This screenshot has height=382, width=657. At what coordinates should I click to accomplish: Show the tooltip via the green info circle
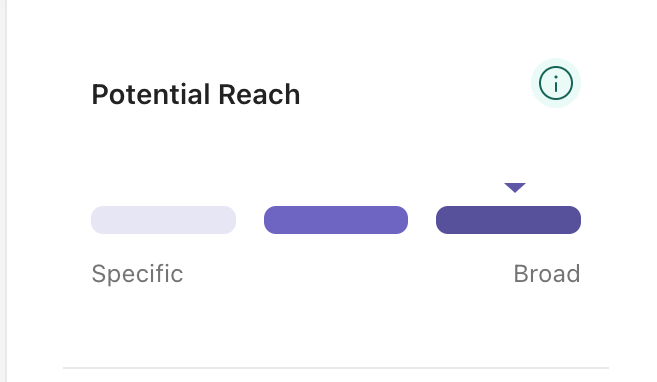(556, 83)
